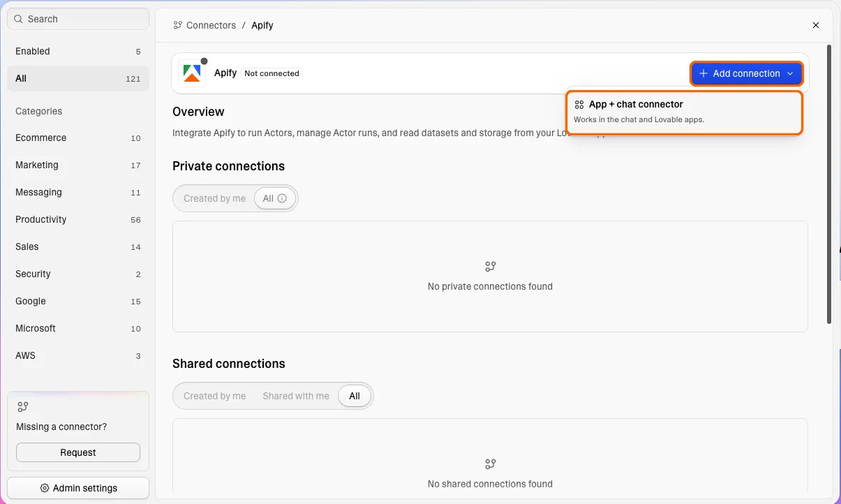
Task: Click "Missing a connector?" text
Action: tap(61, 427)
